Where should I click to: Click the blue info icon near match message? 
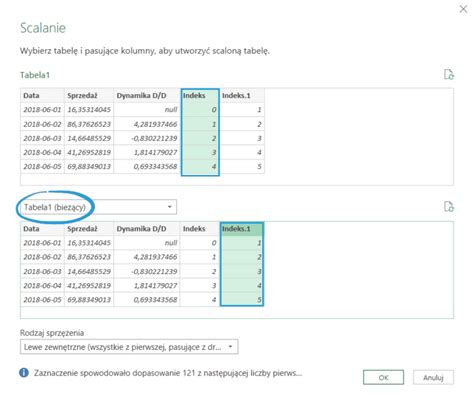point(24,373)
